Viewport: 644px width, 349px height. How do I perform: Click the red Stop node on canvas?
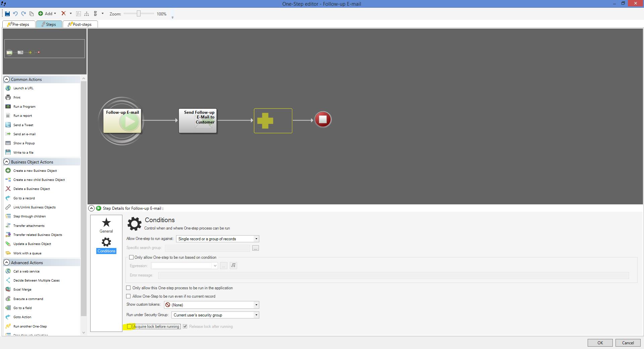click(x=323, y=120)
